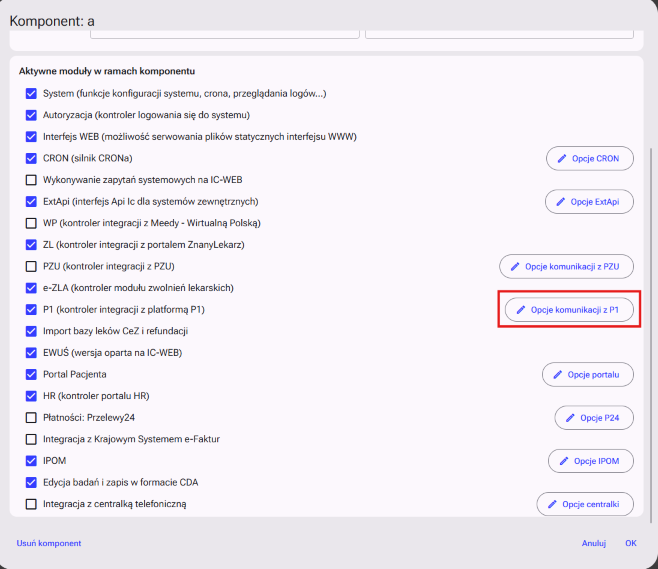Screen dimensions: 658x569
Task: Uncheck the HR portal controller checkbox
Action: pyautogui.click(x=31, y=396)
